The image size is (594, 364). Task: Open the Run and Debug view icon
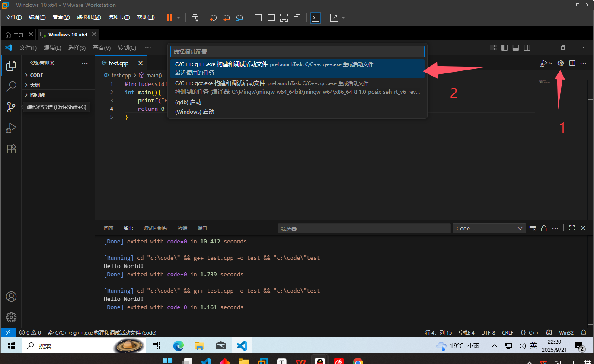click(11, 128)
